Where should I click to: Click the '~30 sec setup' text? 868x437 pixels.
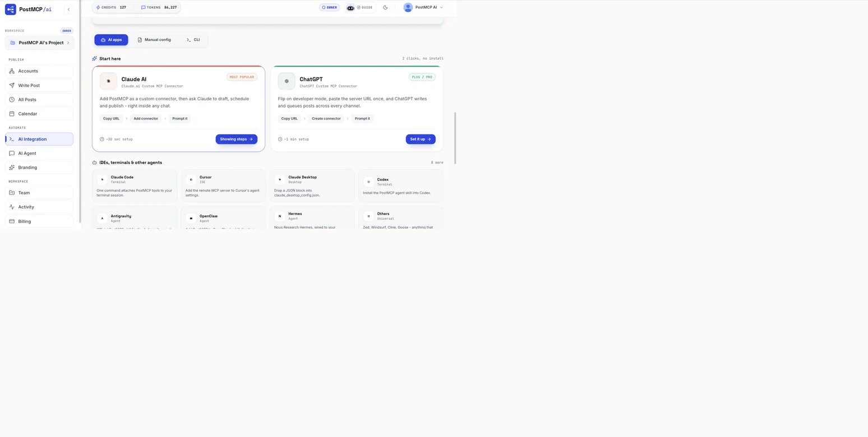coord(119,139)
